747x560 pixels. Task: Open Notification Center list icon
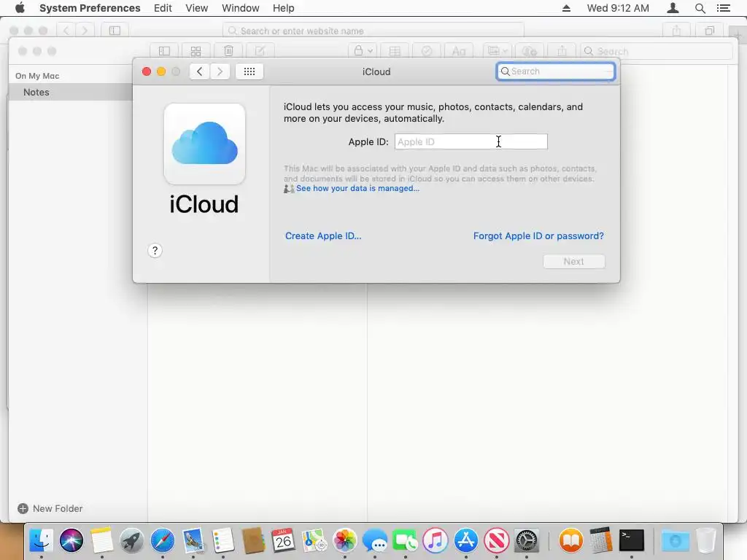[x=723, y=8]
